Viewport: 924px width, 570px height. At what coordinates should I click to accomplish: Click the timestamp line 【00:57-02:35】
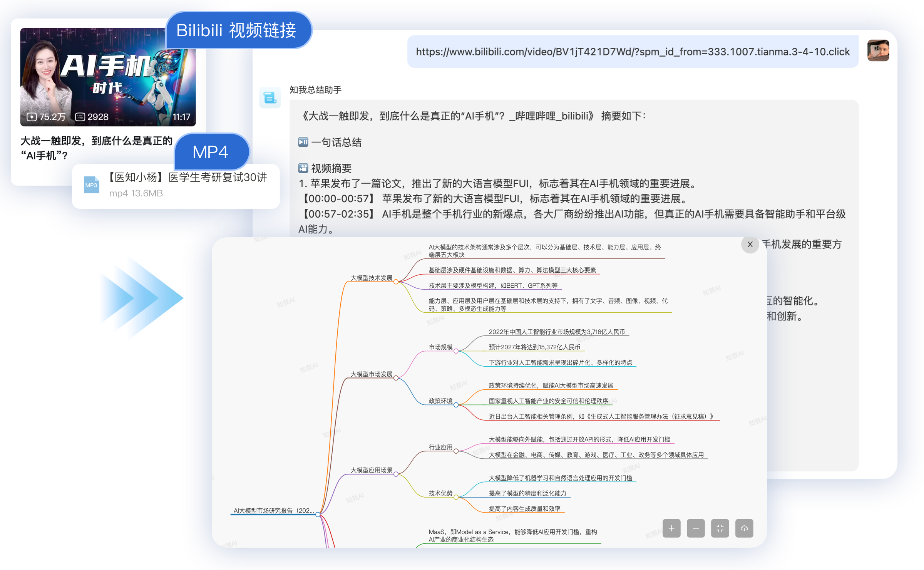pos(572,221)
